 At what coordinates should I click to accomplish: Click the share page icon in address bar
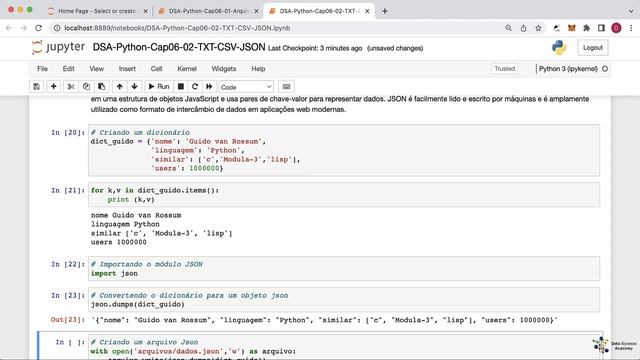tap(523, 28)
